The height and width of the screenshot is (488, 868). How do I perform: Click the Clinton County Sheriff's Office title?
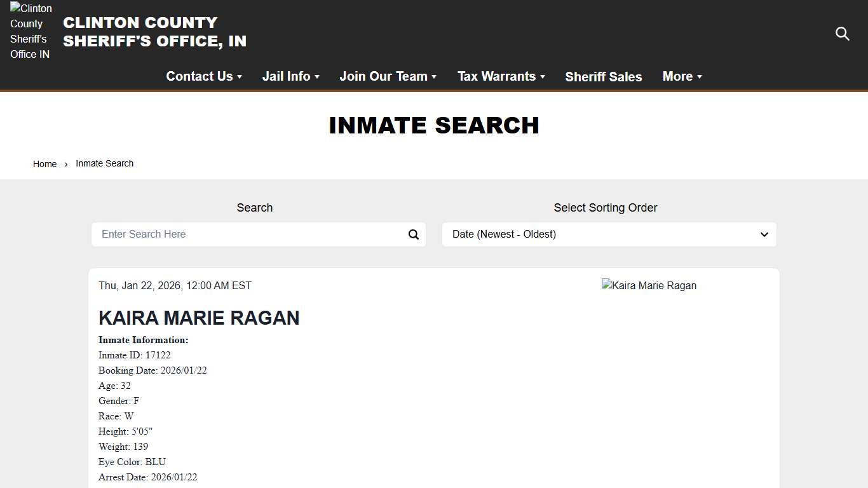point(154,31)
